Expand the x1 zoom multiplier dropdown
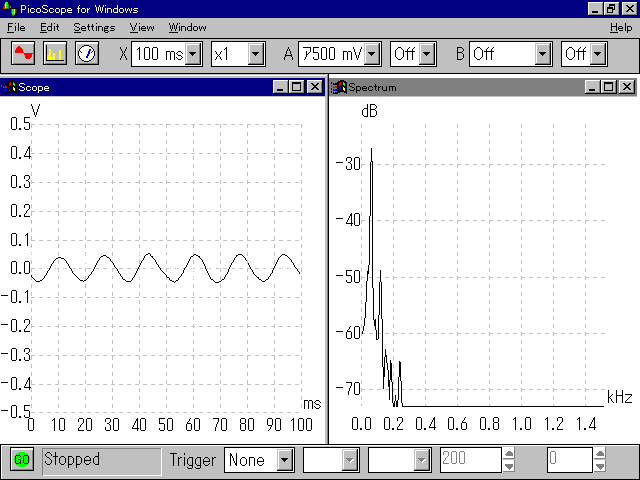The width and height of the screenshot is (640, 480). tap(256, 54)
